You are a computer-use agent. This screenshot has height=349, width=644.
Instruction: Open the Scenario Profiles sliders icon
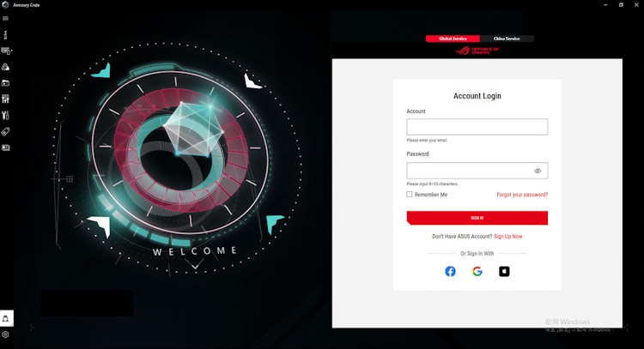(x=5, y=99)
